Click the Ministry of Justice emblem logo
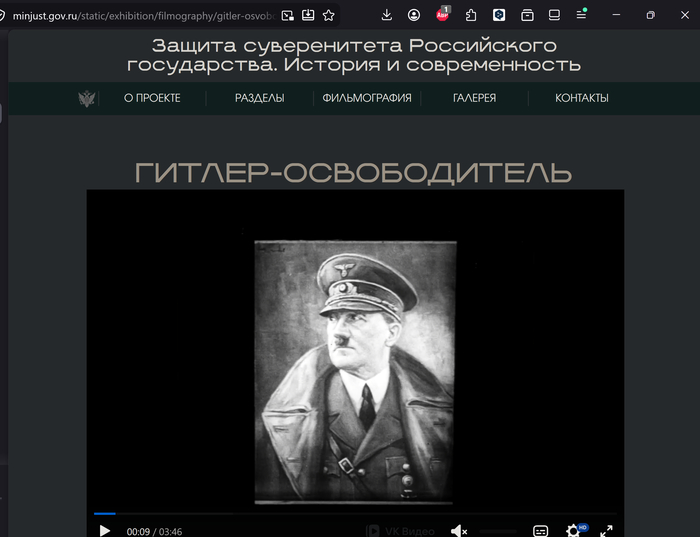 click(x=87, y=98)
